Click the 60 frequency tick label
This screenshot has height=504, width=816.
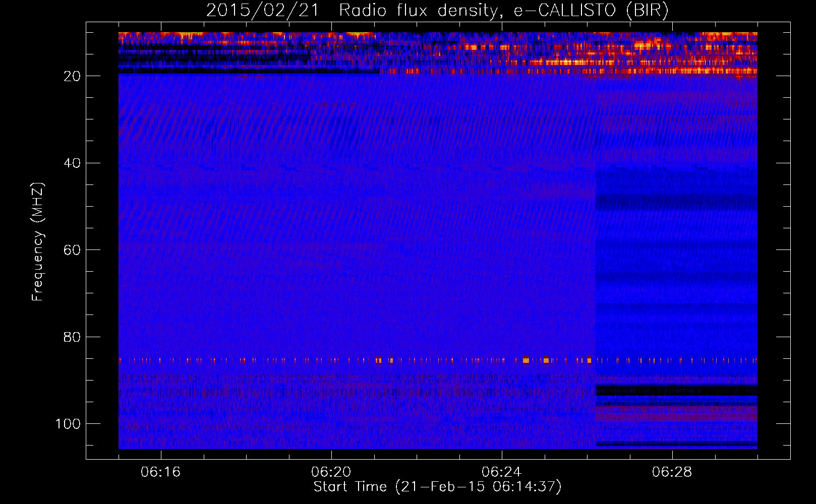(72, 250)
